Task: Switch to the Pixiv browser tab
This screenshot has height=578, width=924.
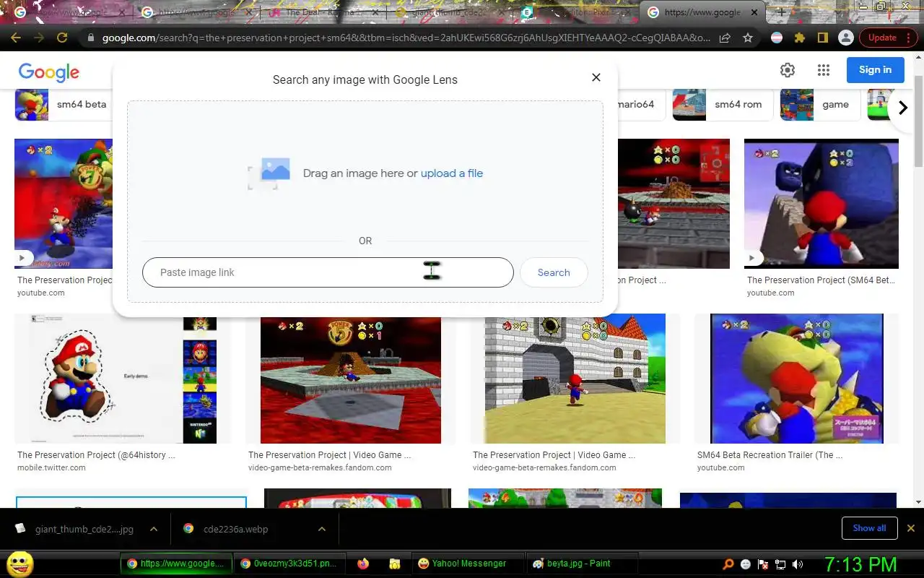Action: [x=577, y=12]
